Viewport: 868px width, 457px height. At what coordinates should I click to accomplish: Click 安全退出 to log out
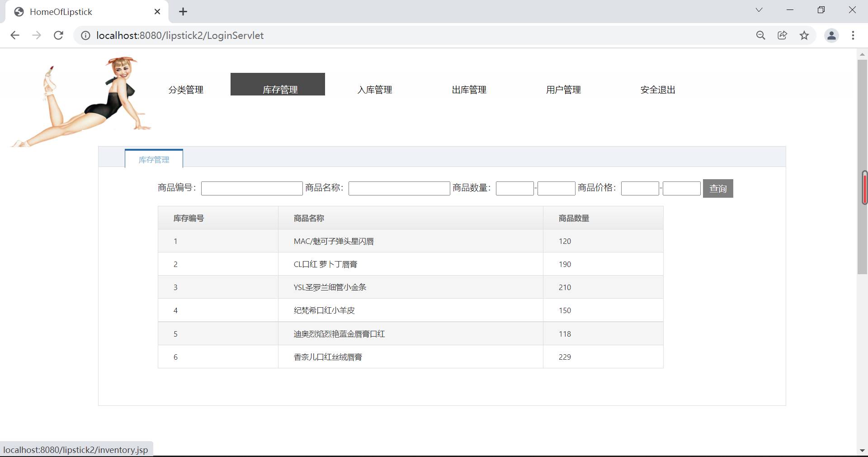(x=658, y=90)
